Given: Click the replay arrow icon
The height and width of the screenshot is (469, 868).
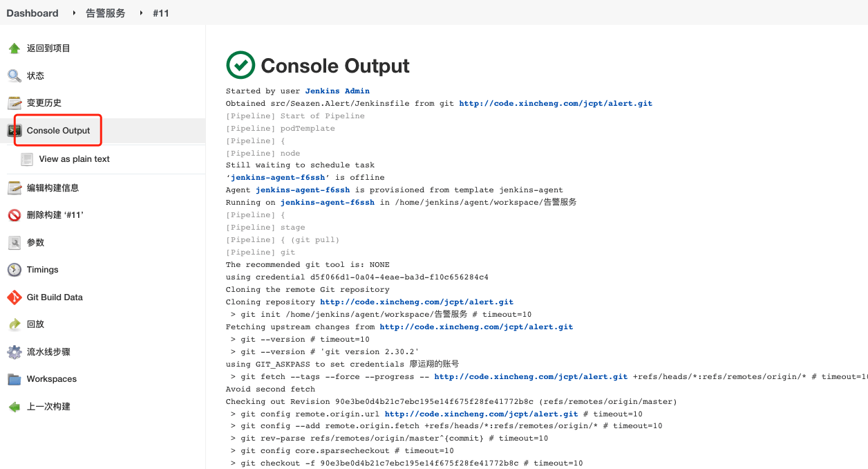Looking at the screenshot, I should 14,324.
